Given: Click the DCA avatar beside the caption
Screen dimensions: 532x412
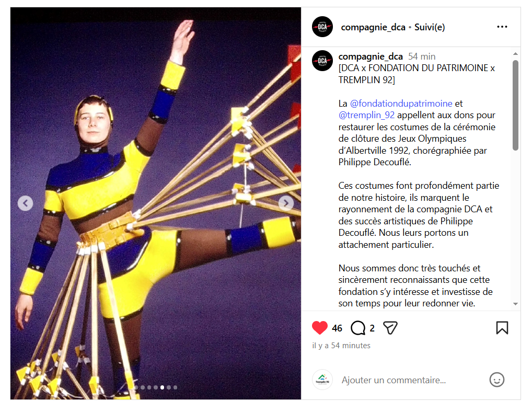Looking at the screenshot, I should [322, 61].
